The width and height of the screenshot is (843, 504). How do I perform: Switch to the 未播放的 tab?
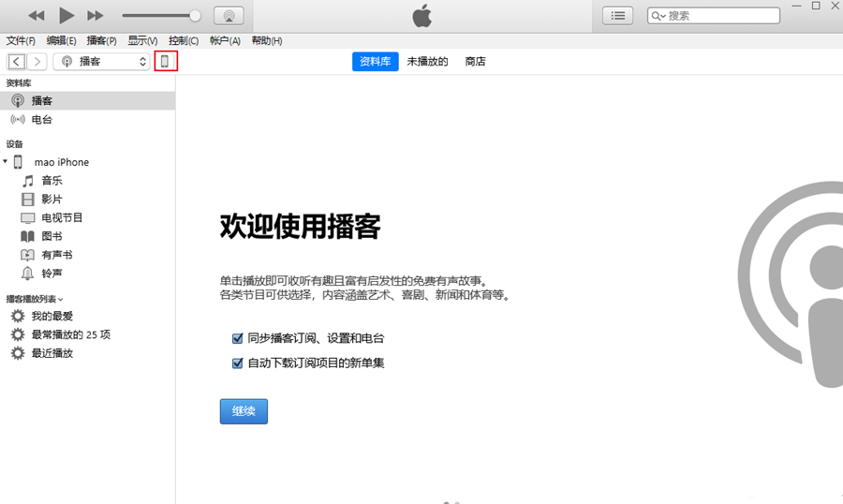(427, 61)
